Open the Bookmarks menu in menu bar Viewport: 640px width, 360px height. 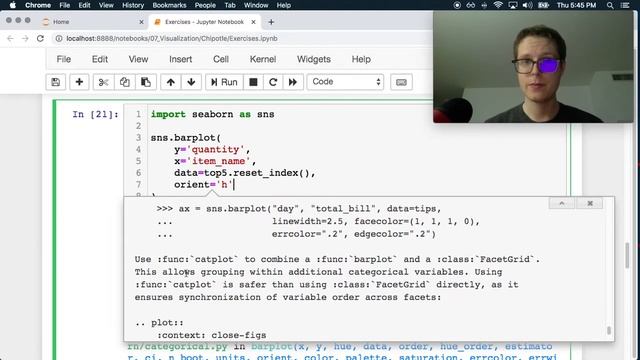coord(169,5)
